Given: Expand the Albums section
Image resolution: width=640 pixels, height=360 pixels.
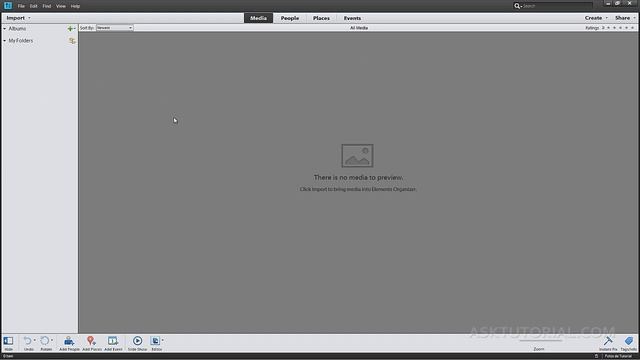Looking at the screenshot, I should point(4,29).
